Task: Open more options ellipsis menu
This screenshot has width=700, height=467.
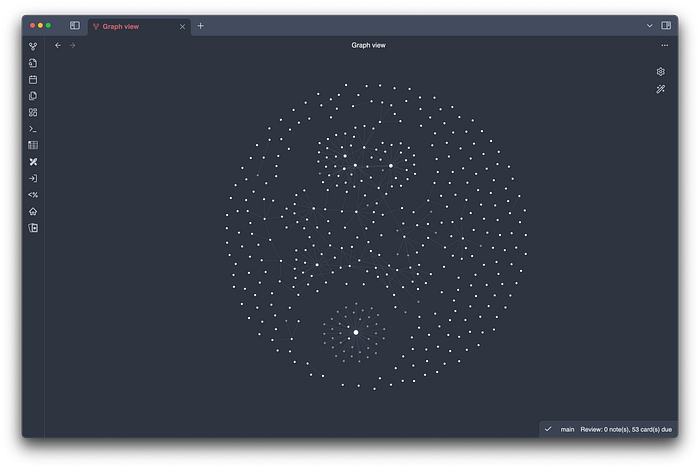Action: click(x=665, y=45)
